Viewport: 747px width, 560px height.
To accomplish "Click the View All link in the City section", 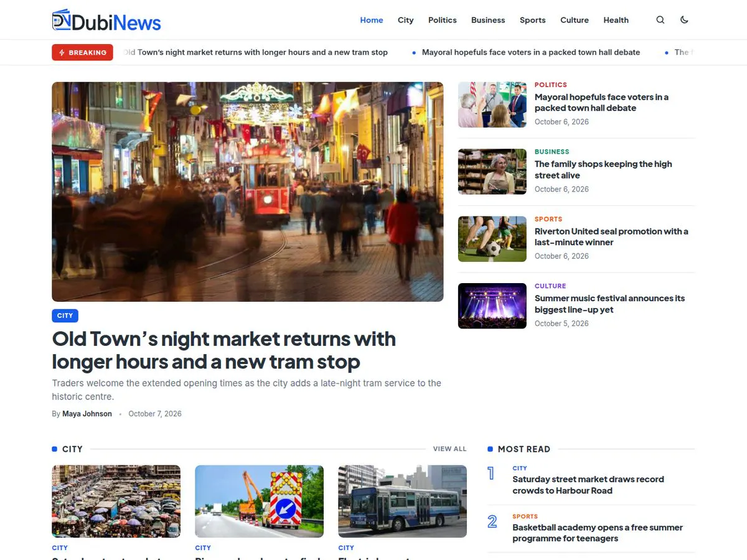I will [x=449, y=449].
